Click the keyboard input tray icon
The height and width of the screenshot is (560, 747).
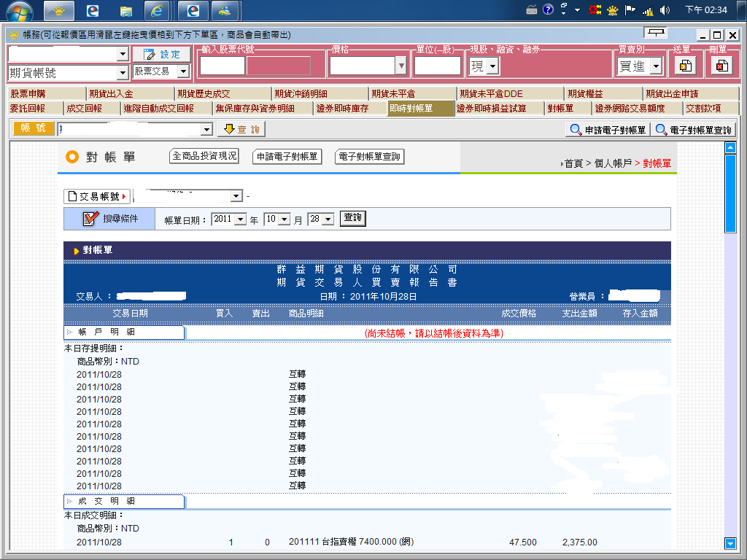pos(532,10)
